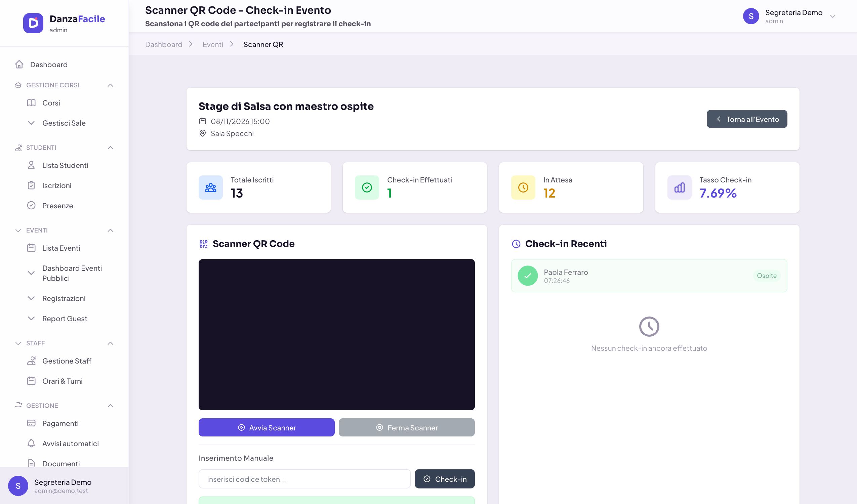Collapse the GESTIONE sidebar section

(x=110, y=406)
